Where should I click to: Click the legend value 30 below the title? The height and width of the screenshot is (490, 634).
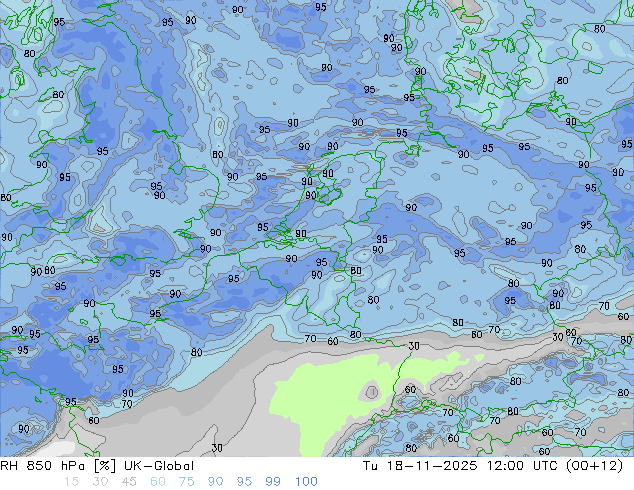100,481
